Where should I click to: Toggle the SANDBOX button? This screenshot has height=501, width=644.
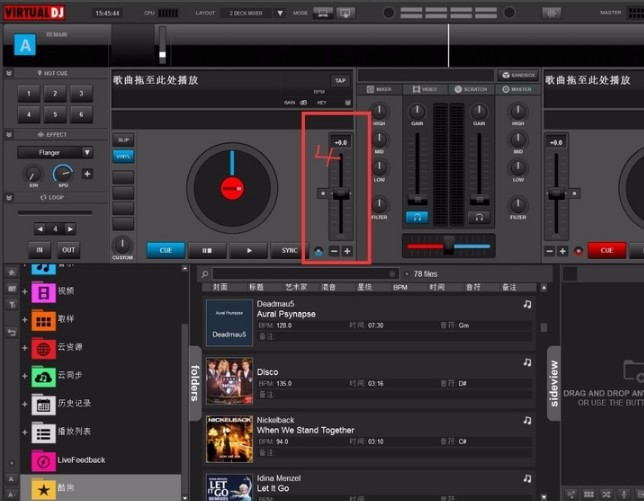tap(519, 75)
